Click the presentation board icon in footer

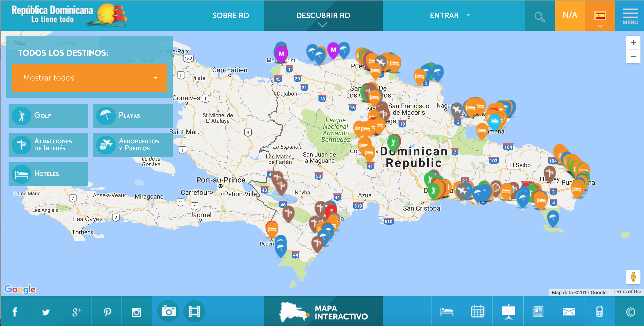[x=508, y=312]
